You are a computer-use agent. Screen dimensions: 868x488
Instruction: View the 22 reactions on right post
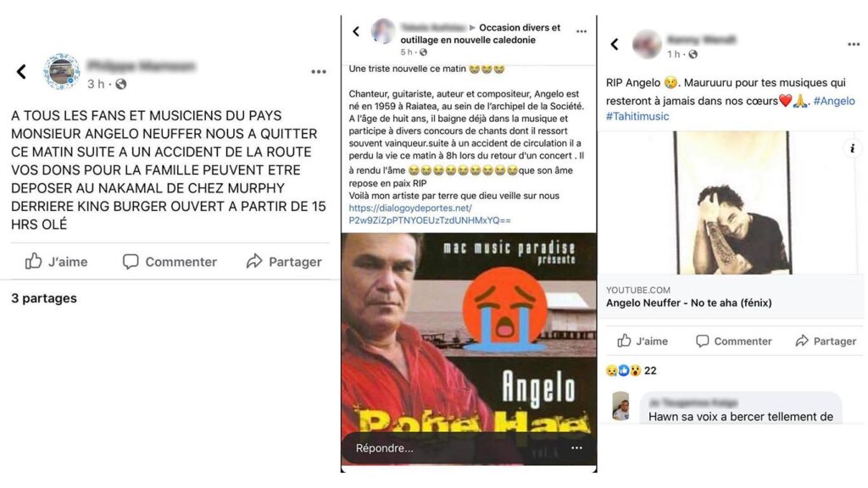point(631,370)
